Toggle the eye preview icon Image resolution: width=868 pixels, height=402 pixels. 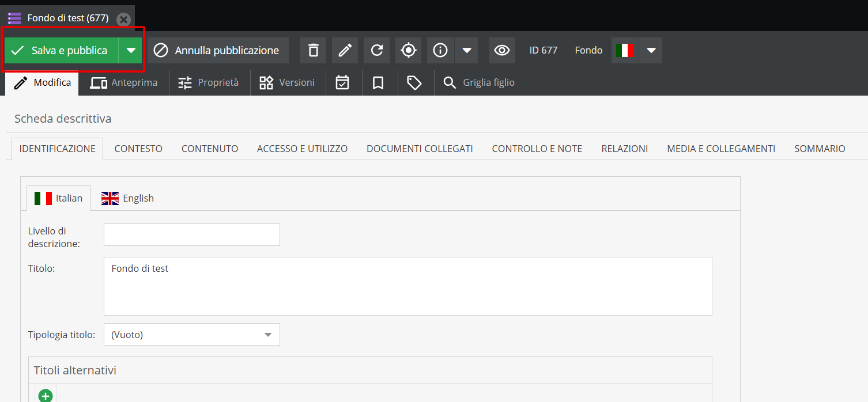[x=502, y=51]
